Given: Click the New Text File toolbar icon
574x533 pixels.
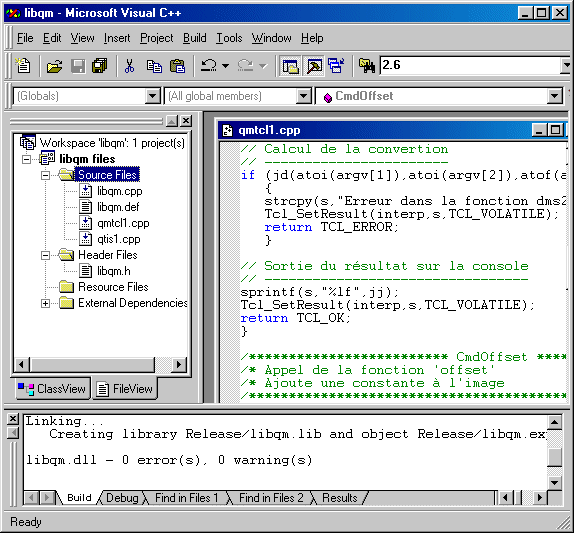Looking at the screenshot, I should (23, 66).
